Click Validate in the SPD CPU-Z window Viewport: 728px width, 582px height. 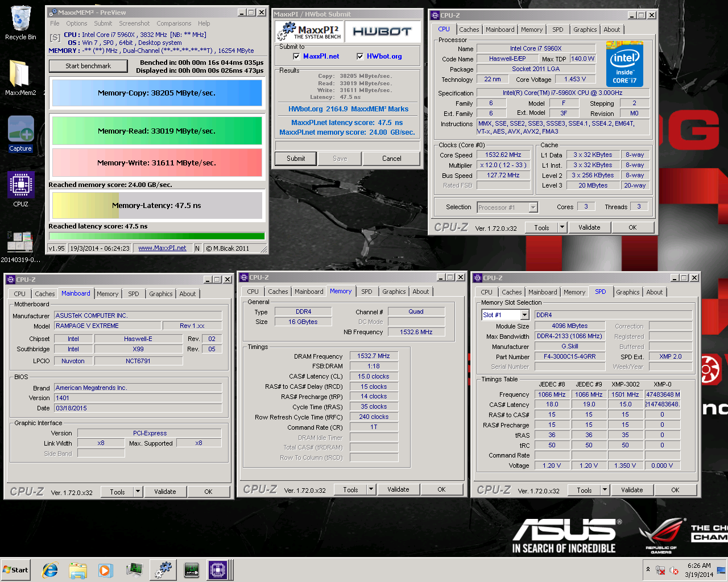tap(632, 490)
